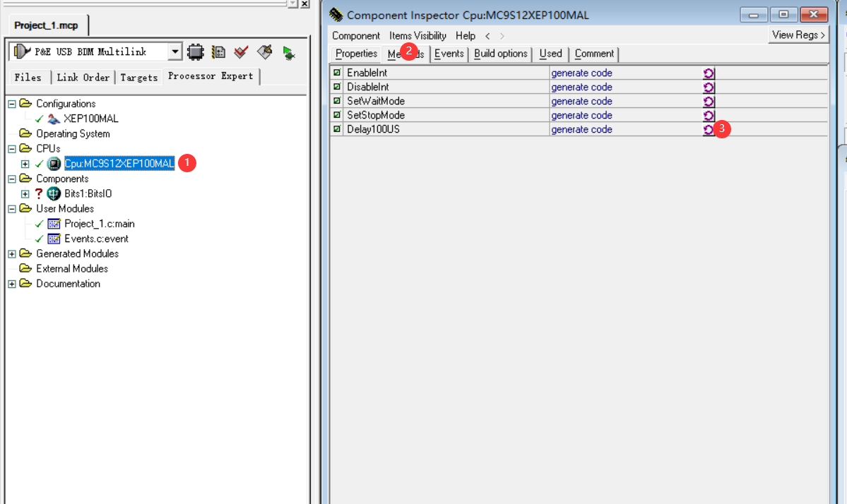847x504 pixels.
Task: Click the SetStopMode cycle-value arrow icon
Action: (709, 116)
